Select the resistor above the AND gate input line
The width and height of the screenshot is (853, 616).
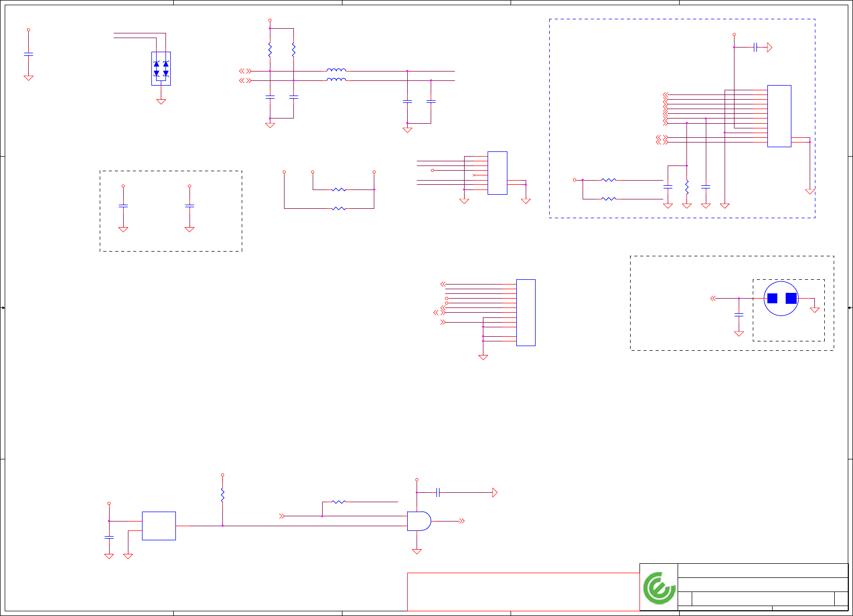(x=339, y=502)
